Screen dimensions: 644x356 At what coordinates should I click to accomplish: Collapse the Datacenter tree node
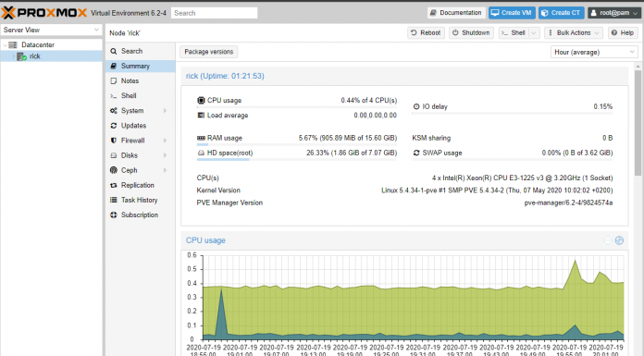click(x=5, y=44)
